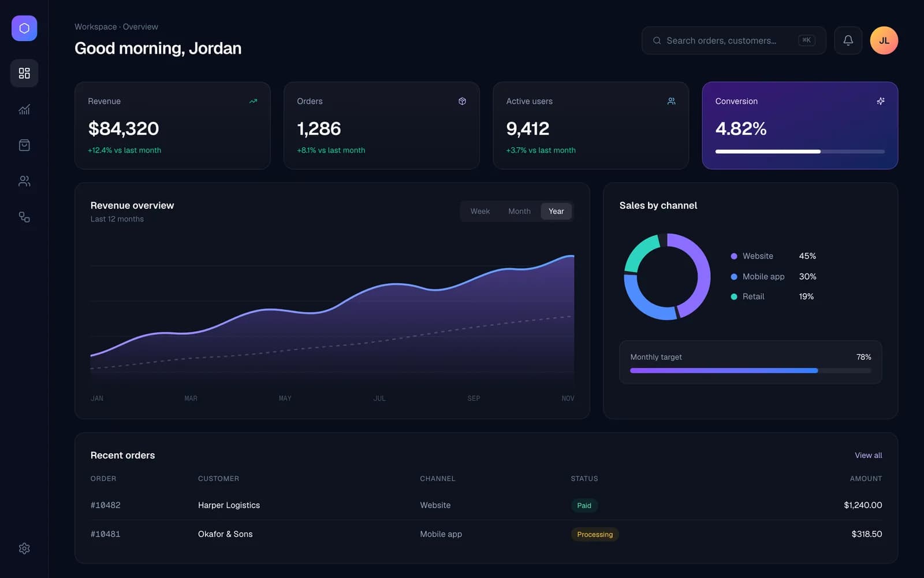Click the $1,240.00 amount

click(x=863, y=505)
